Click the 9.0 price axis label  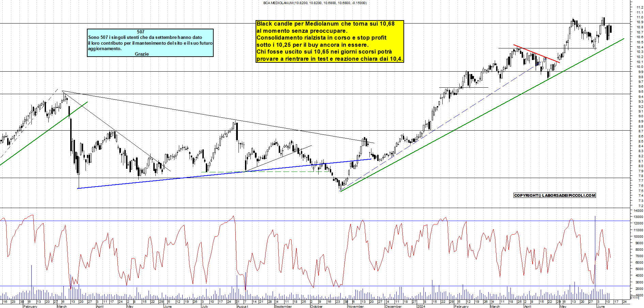click(x=641, y=116)
